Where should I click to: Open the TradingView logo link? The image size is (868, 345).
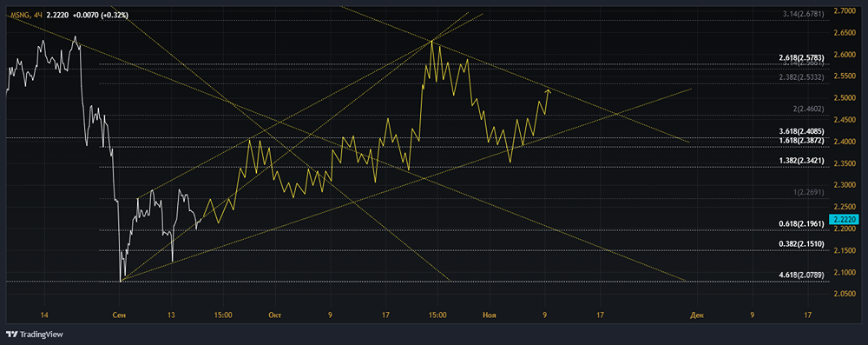[x=35, y=335]
